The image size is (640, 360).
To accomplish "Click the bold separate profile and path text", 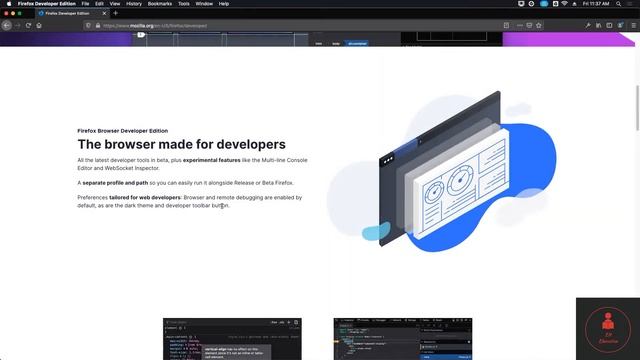I will (x=115, y=183).
